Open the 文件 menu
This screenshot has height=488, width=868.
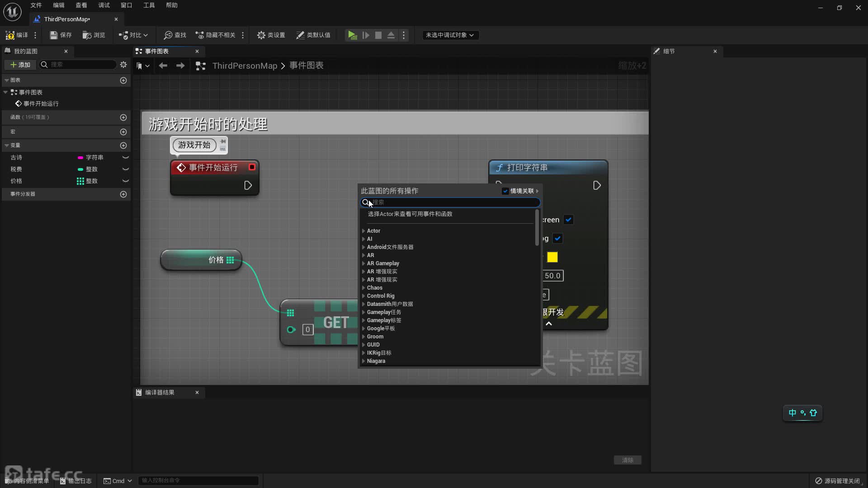click(x=36, y=5)
